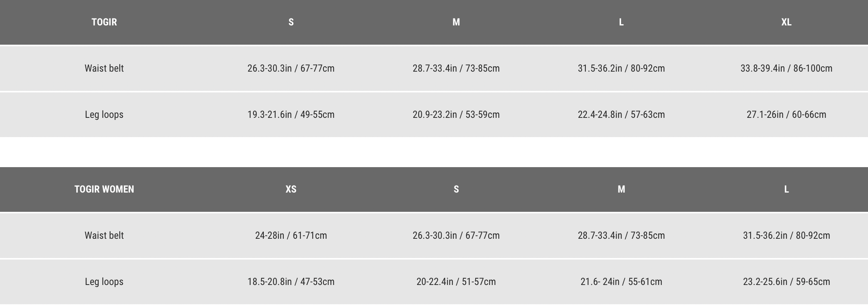The image size is (868, 305).
Task: Click the 19.3-21.6in / 49-55cm cell
Action: click(291, 114)
